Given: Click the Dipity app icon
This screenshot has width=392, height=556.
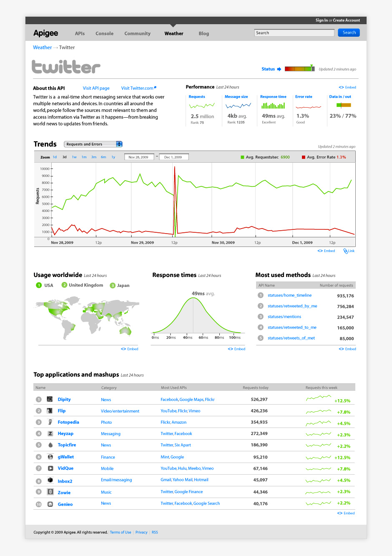Looking at the screenshot, I should pyautogui.click(x=50, y=399).
